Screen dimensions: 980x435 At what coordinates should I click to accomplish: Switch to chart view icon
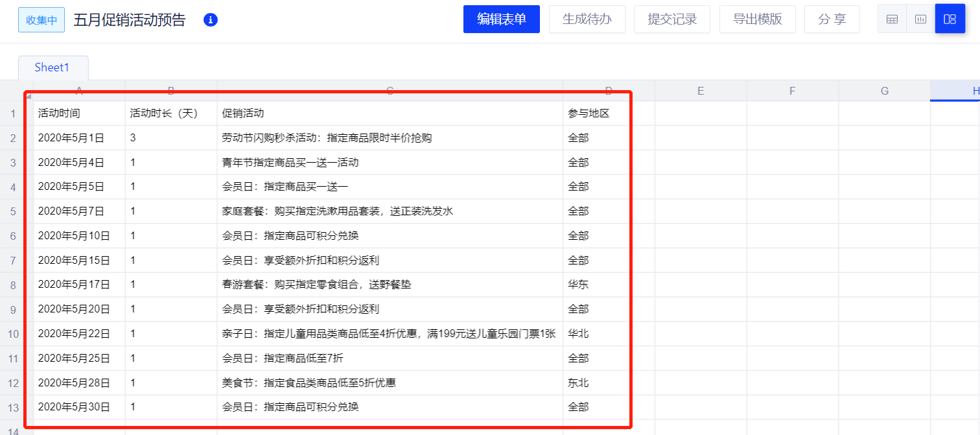tap(920, 19)
